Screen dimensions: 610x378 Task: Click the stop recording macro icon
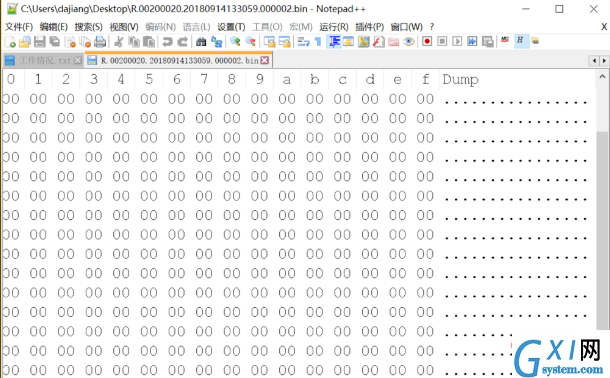tap(442, 41)
